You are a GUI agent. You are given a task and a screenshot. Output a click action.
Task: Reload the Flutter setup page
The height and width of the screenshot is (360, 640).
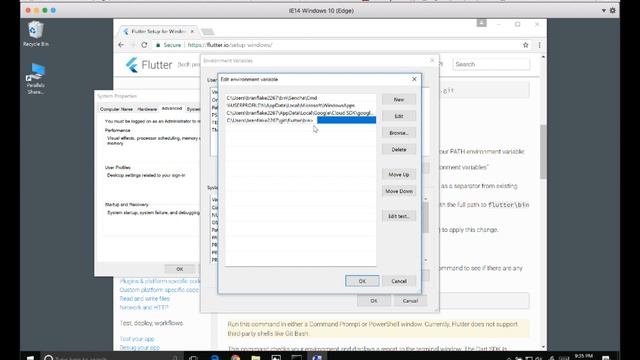tap(144, 45)
